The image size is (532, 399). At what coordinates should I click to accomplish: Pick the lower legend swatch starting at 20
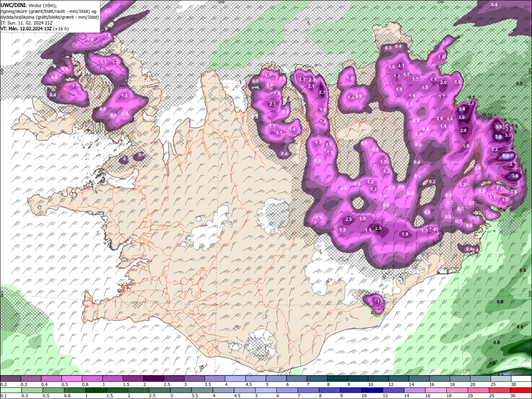tap(478, 390)
